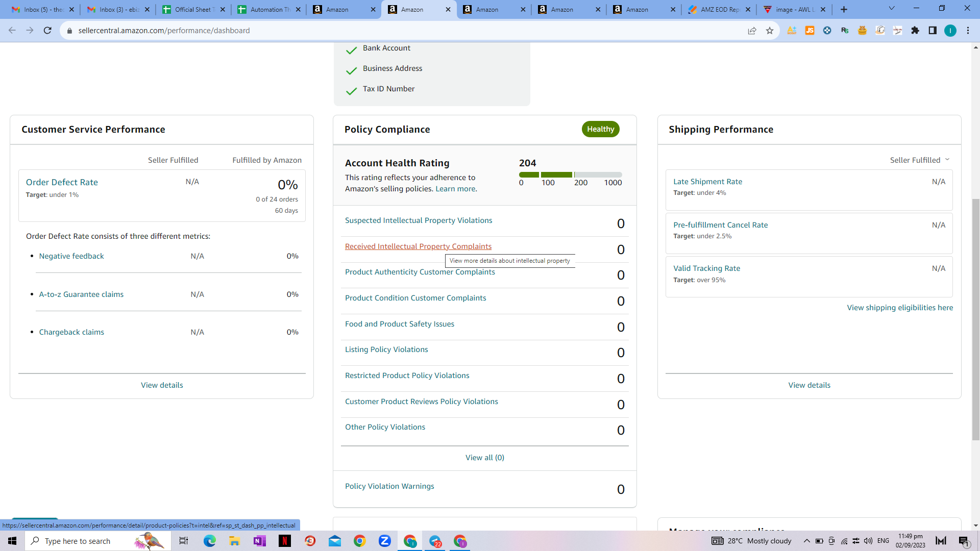
Task: Open Product Authenticity Customer Complaints
Action: (x=420, y=272)
